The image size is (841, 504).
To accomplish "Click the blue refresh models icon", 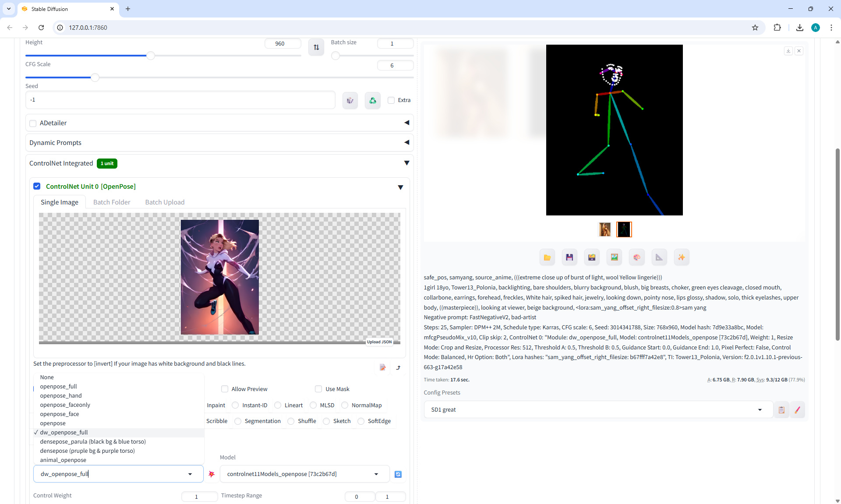I will pos(398,474).
